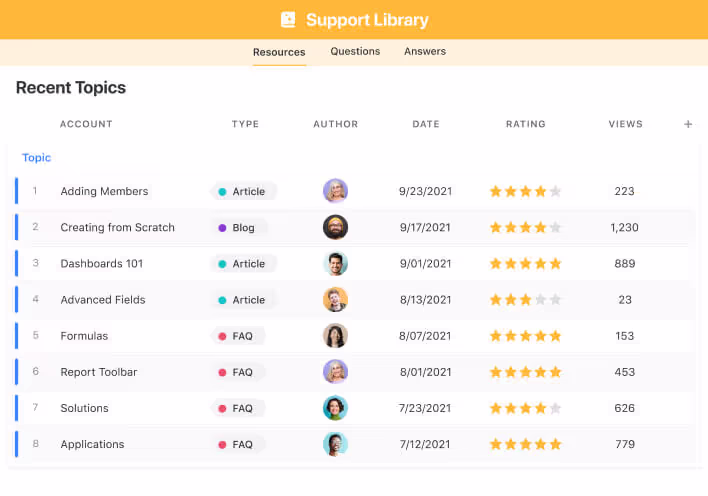Click the Support Library book icon

(288, 20)
